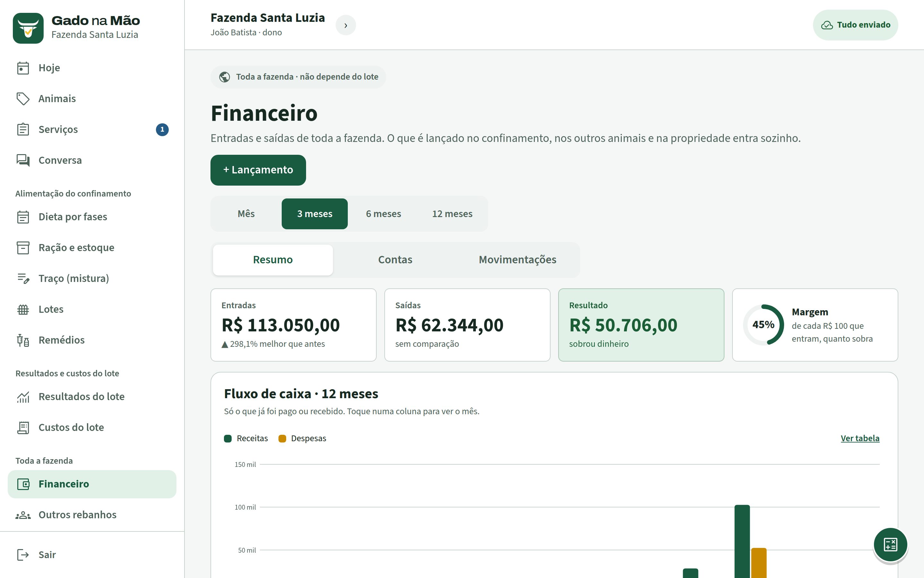Click the Despesas legend swatch
924x578 pixels.
click(x=282, y=438)
